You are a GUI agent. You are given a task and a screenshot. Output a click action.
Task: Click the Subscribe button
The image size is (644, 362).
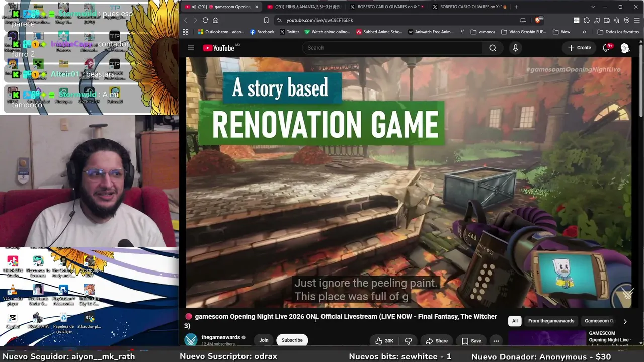tap(292, 340)
